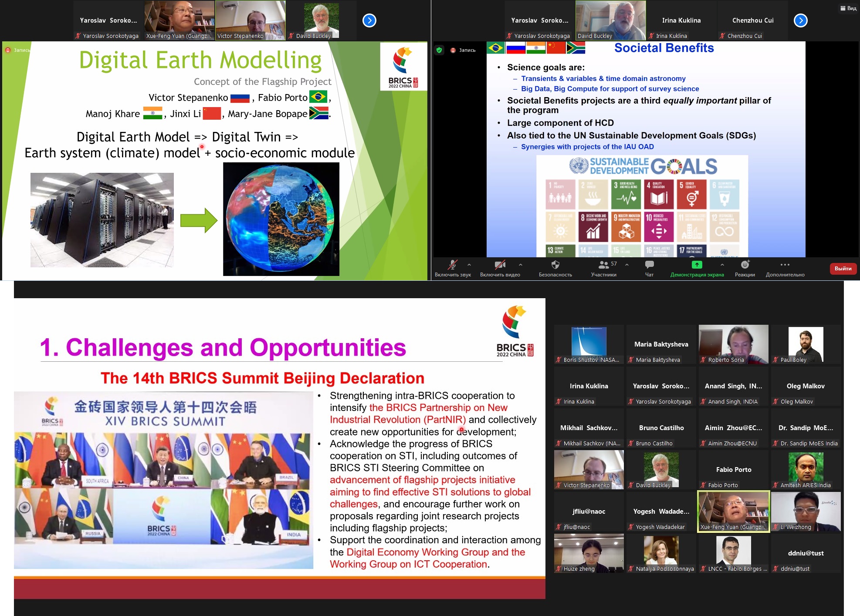Click the Включить видео camera icon
The width and height of the screenshot is (860, 616).
coord(500,264)
